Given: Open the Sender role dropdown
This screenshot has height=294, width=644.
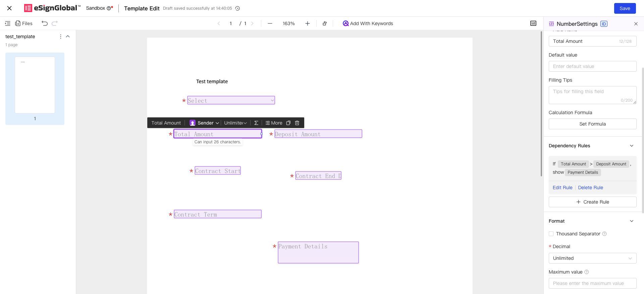Looking at the screenshot, I should (x=204, y=123).
